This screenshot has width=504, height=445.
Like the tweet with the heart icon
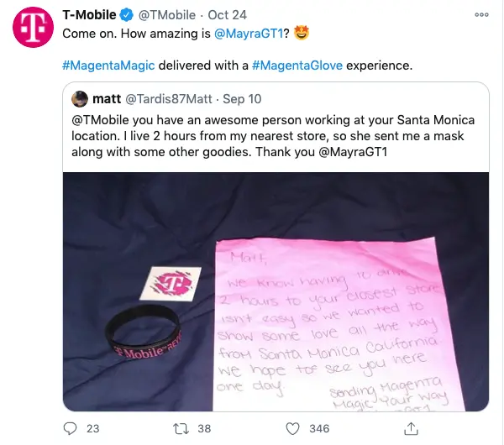point(292,428)
